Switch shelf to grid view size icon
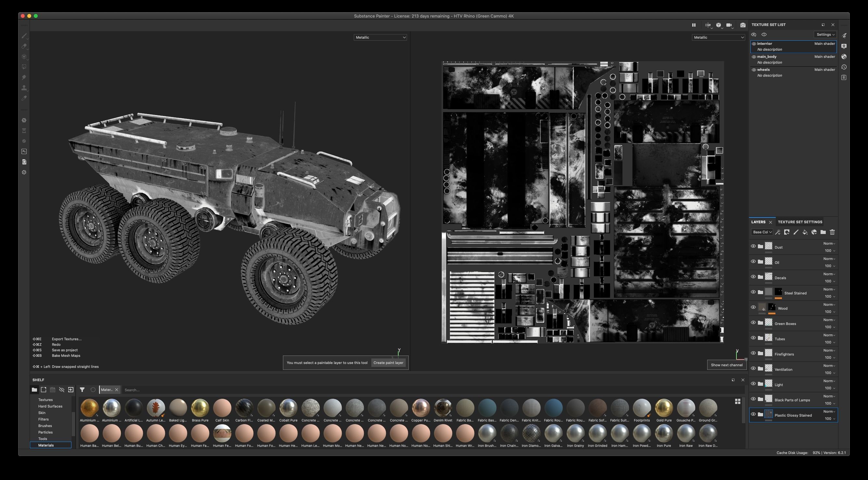868x480 pixels. pyautogui.click(x=738, y=401)
